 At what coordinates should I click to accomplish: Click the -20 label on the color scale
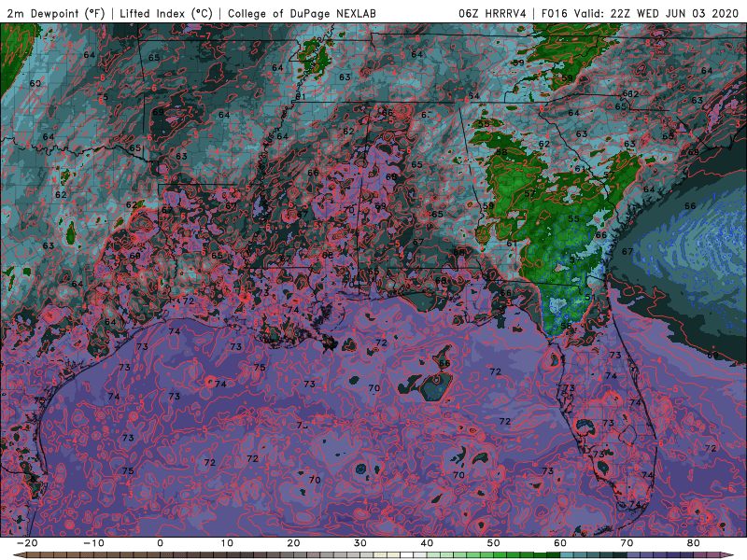tap(27, 543)
